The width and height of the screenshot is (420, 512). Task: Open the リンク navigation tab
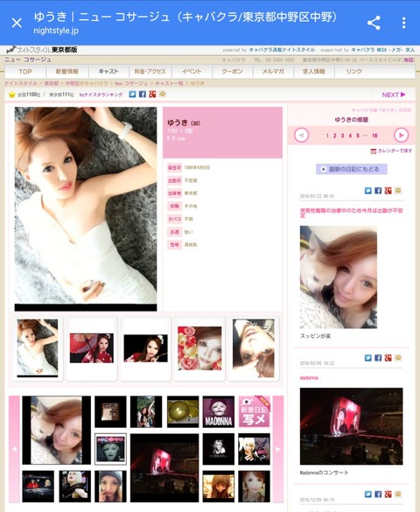point(354,71)
